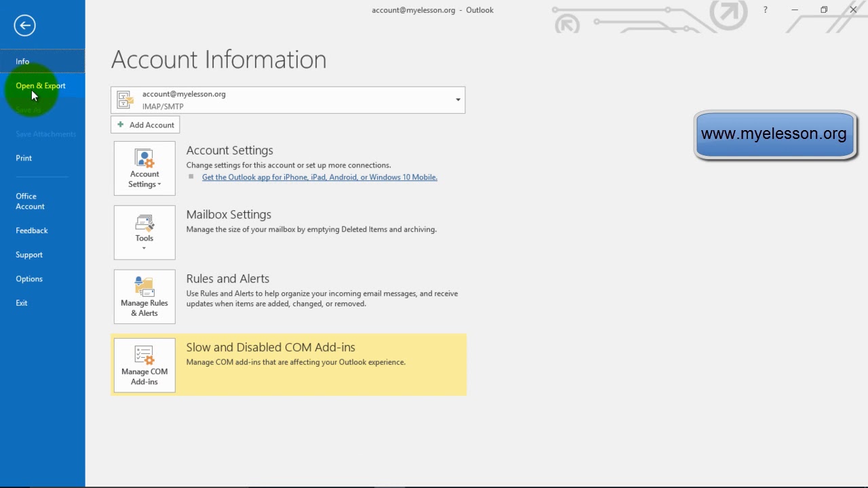The image size is (868, 488).
Task: Open the Get the Outlook app link
Action: click(319, 178)
